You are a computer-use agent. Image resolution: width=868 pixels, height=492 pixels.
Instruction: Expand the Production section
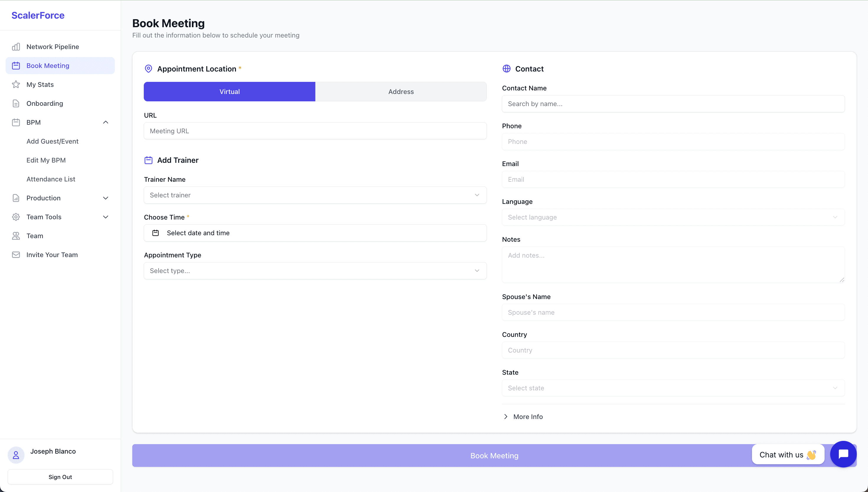point(105,198)
